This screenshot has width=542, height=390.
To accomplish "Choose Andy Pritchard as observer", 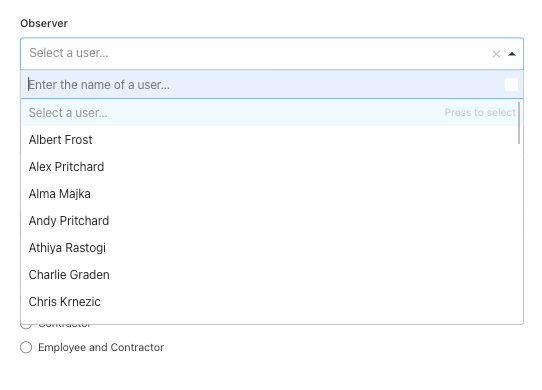I will point(270,221).
